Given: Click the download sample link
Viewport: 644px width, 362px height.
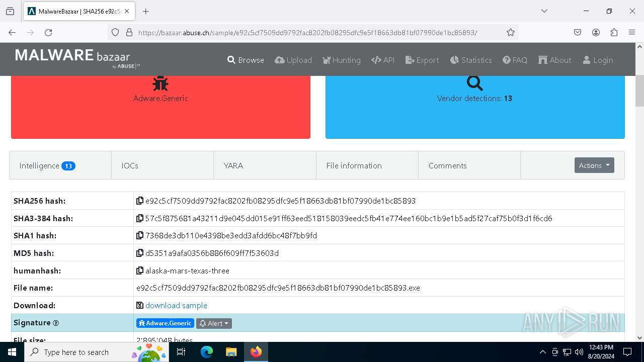Looking at the screenshot, I should click(x=176, y=305).
